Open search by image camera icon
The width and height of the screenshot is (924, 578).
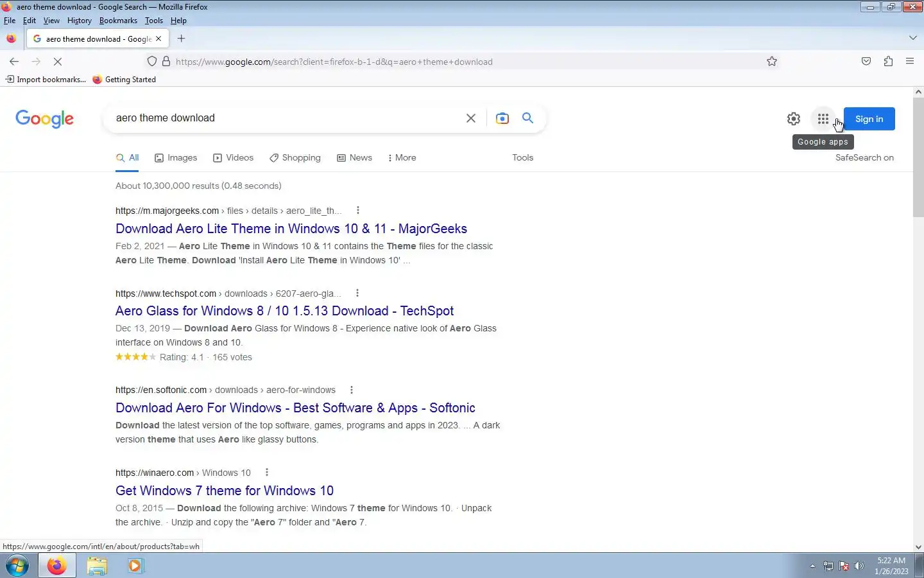click(x=502, y=118)
